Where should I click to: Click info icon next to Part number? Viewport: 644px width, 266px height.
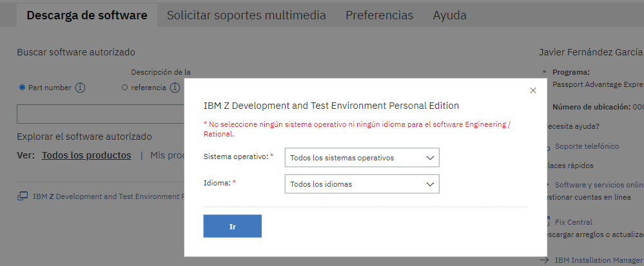[x=80, y=88]
